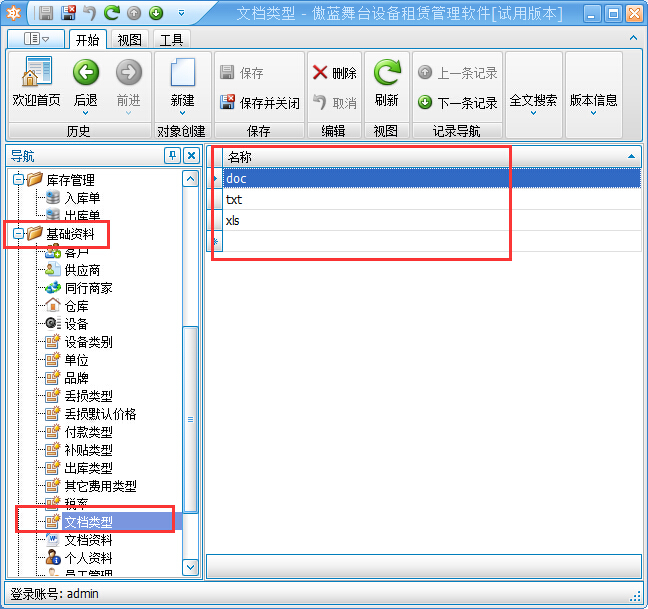648x609 pixels.
Task: Select the 设备类别 tree item
Action: point(88,342)
